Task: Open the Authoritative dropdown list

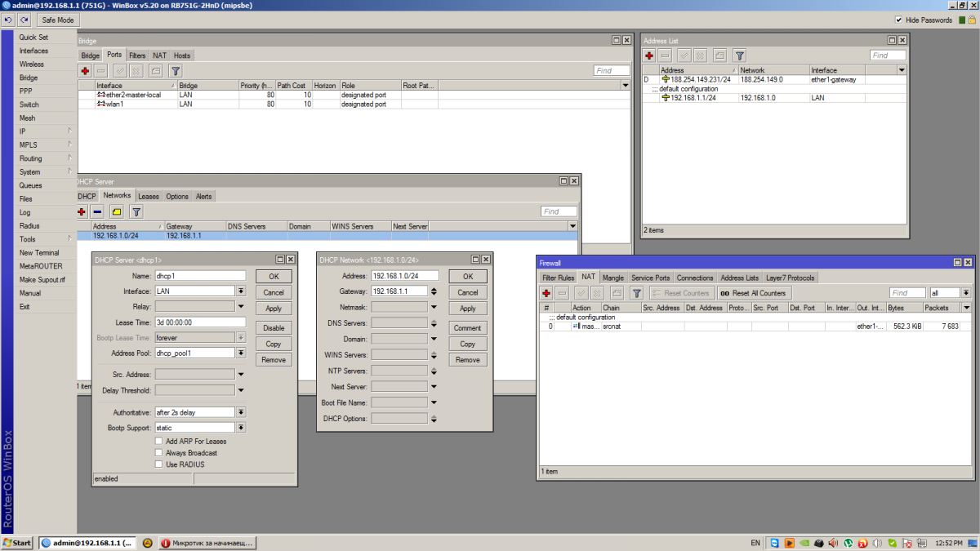Action: (241, 412)
